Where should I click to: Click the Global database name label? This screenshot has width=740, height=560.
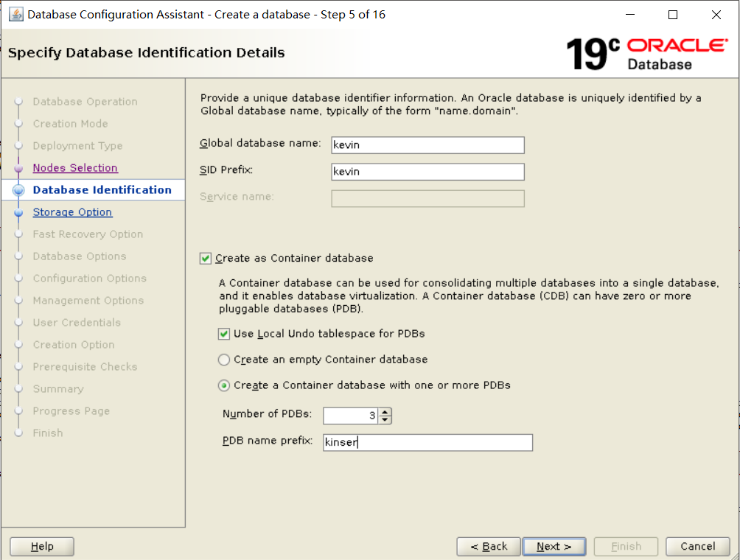[x=260, y=143]
